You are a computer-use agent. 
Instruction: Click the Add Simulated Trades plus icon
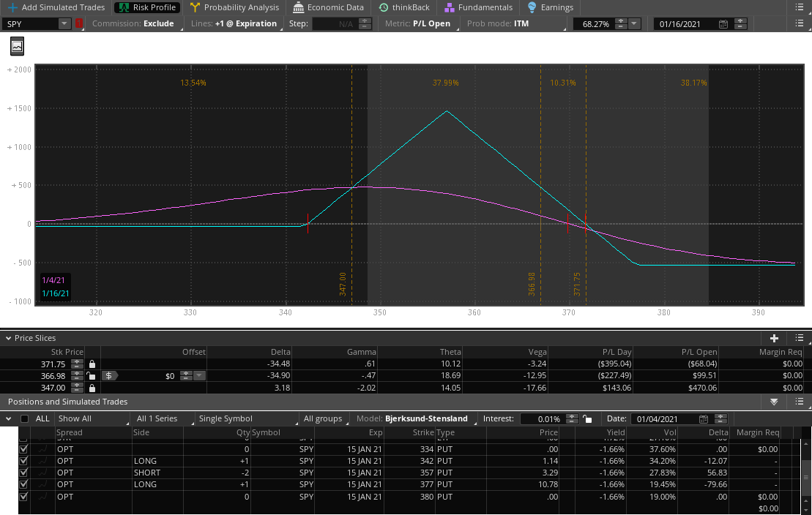(x=12, y=7)
